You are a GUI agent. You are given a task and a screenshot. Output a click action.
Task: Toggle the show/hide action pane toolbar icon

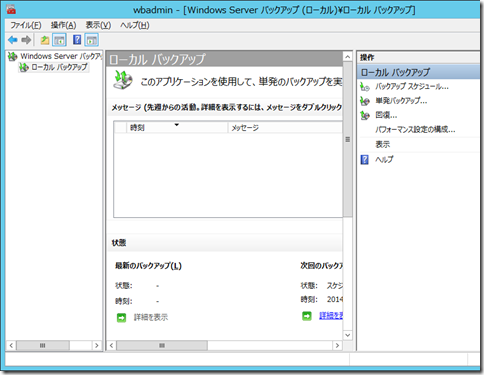click(92, 40)
